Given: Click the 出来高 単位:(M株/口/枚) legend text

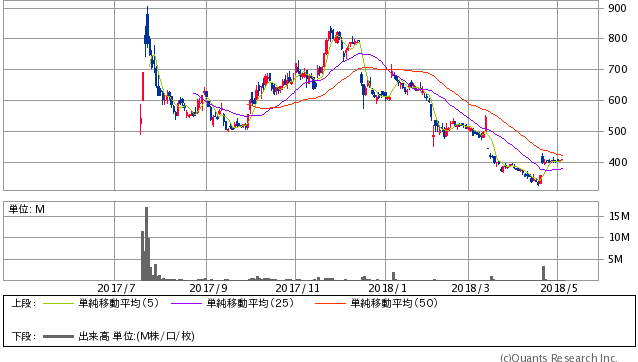Looking at the screenshot, I should pyautogui.click(x=136, y=336).
